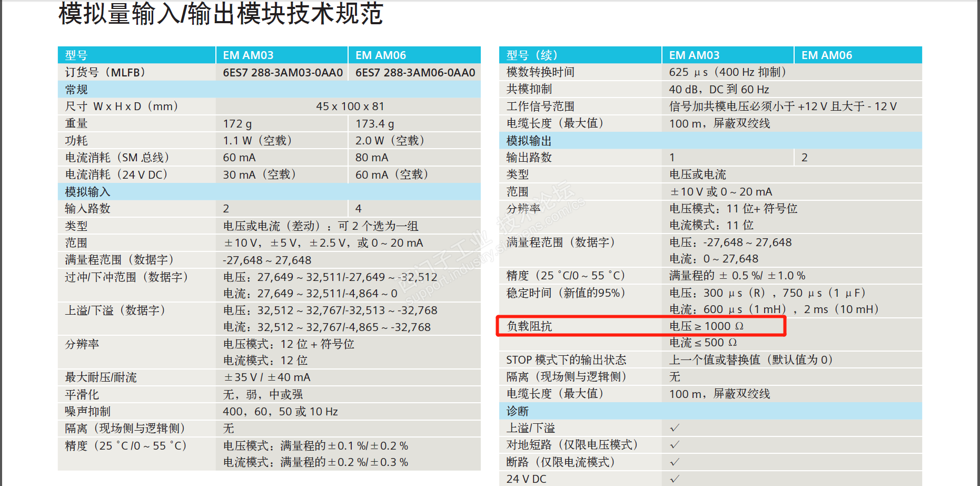Click the value "±35 V / ±40 mA"
This screenshot has width=980, height=486.
(267, 377)
